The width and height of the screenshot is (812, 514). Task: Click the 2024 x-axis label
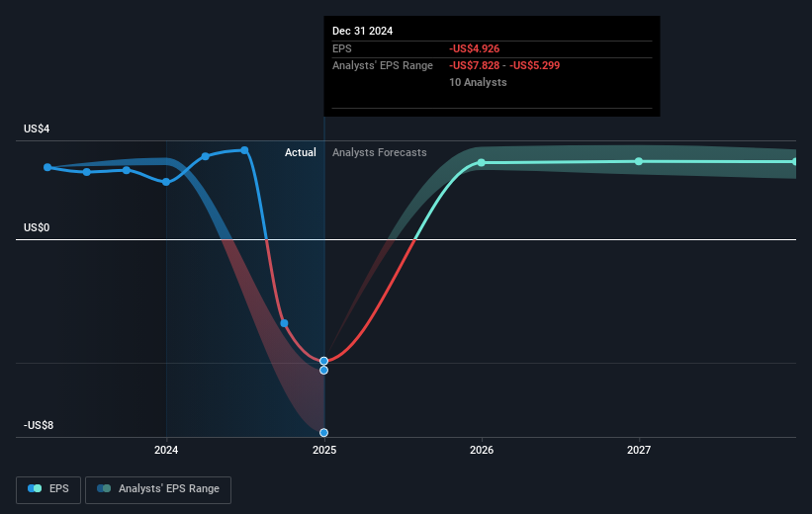pyautogui.click(x=166, y=451)
